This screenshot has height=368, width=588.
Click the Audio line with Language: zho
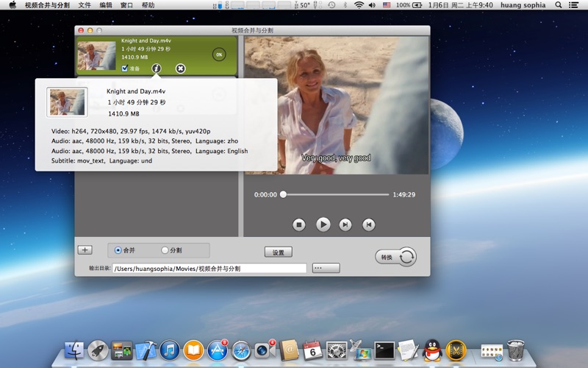pyautogui.click(x=145, y=141)
